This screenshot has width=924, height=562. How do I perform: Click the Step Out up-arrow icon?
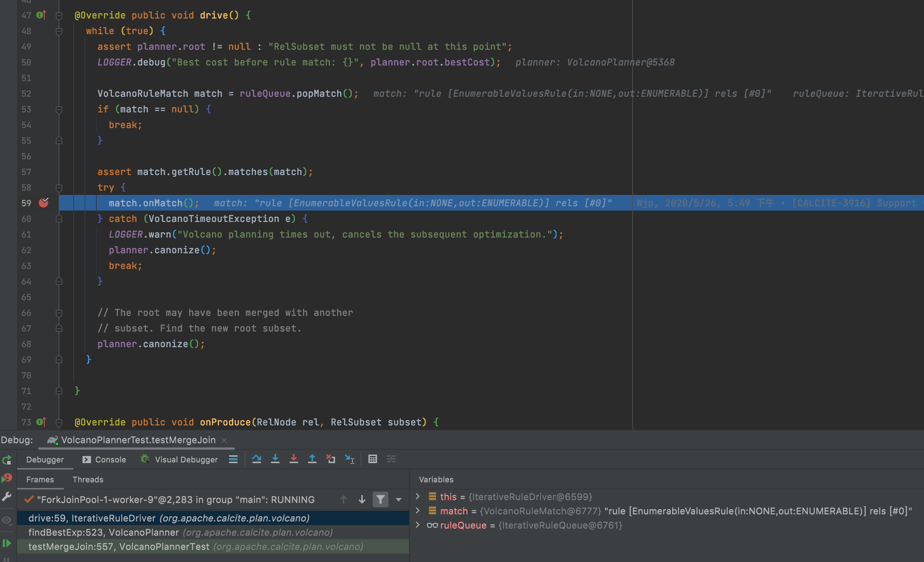pyautogui.click(x=312, y=459)
